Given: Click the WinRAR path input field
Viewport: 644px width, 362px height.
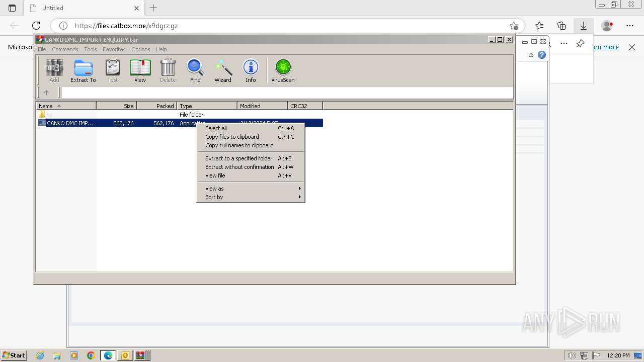Looking at the screenshot, I should pos(287,93).
